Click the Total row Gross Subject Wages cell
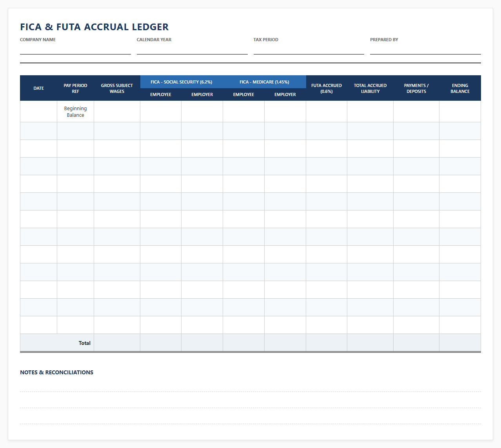The width and height of the screenshot is (501, 448). [x=117, y=343]
